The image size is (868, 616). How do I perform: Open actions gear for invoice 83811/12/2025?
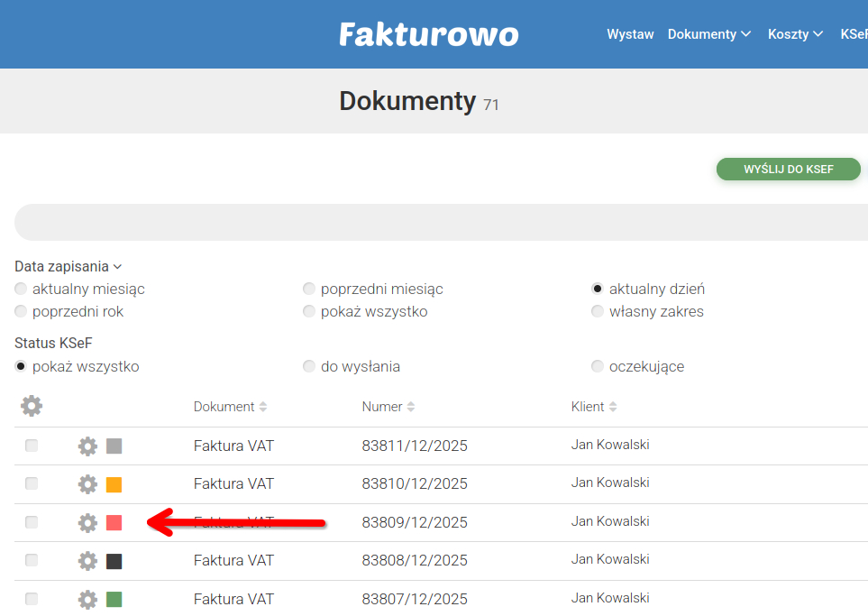(87, 446)
